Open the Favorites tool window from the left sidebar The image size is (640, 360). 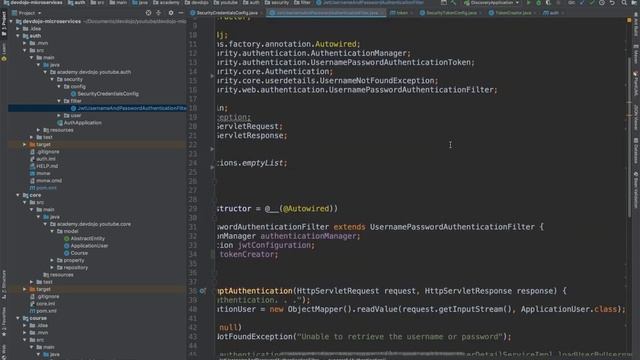tap(4, 322)
